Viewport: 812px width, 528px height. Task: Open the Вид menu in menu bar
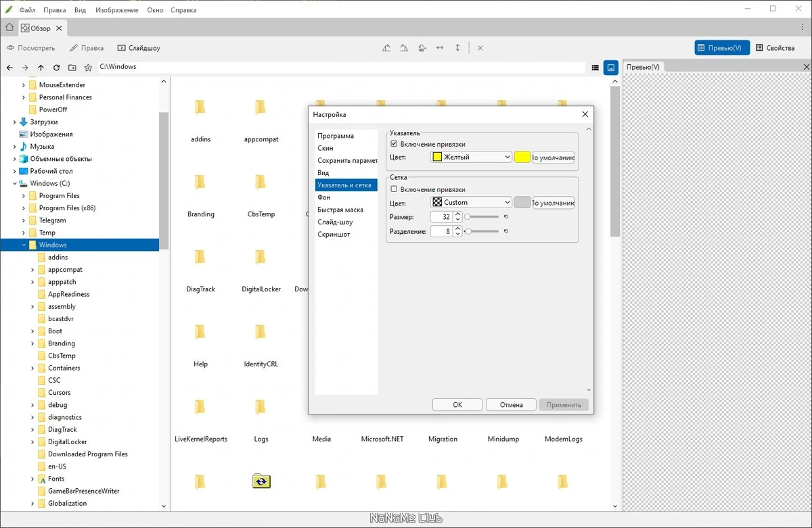click(x=81, y=10)
